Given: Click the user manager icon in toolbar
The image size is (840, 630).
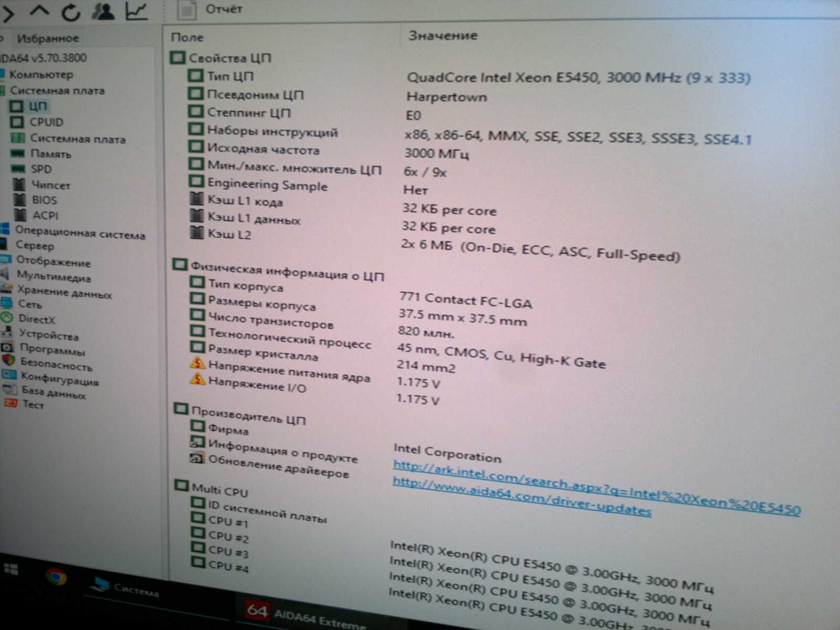Looking at the screenshot, I should (x=103, y=10).
